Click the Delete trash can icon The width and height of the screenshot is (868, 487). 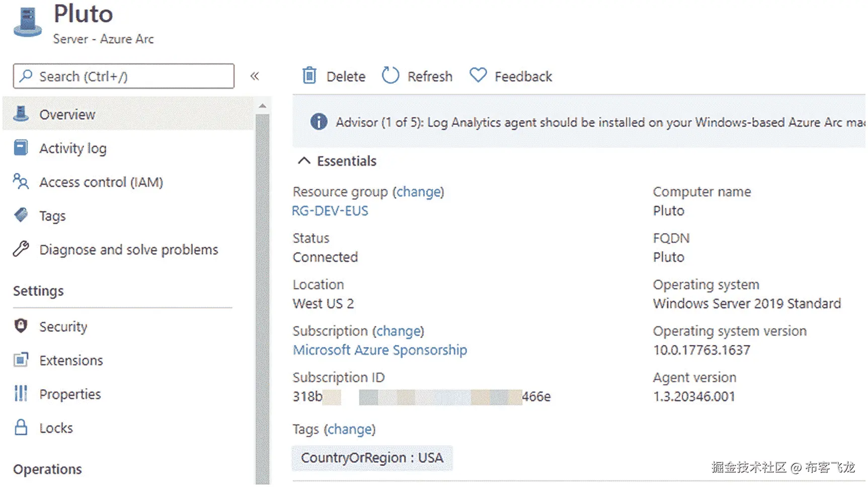click(309, 76)
